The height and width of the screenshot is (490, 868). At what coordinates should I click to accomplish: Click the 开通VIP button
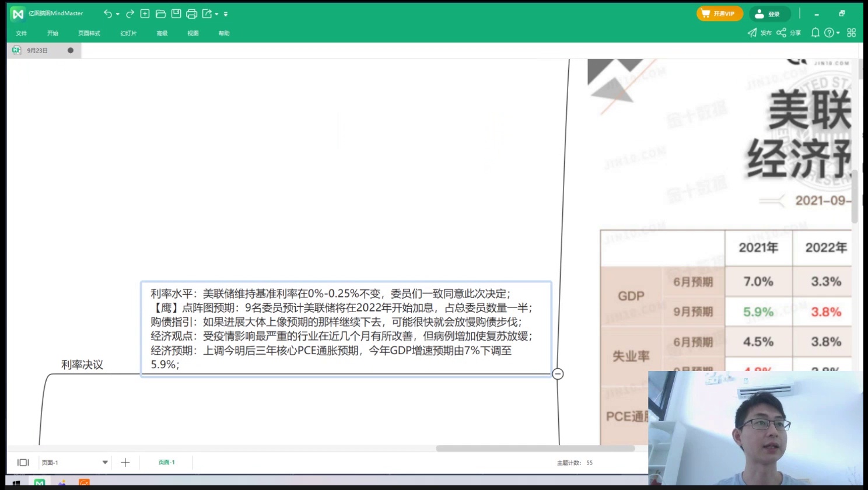[719, 13]
